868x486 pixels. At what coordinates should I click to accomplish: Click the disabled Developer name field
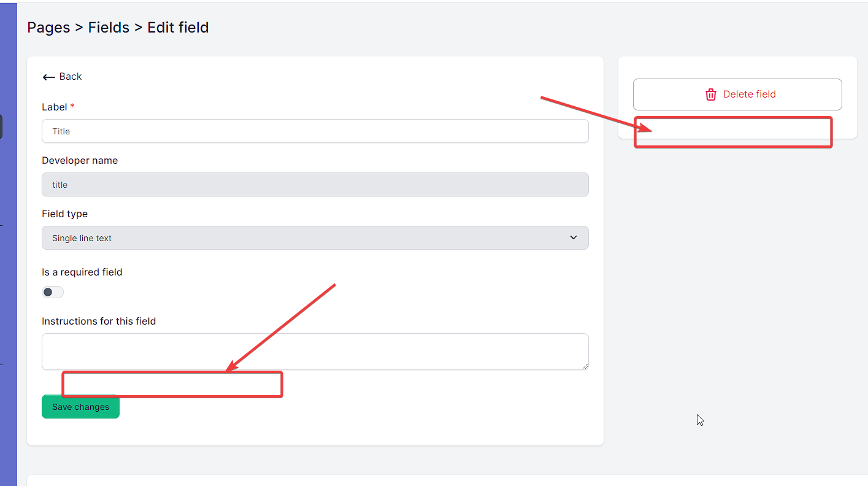tap(315, 185)
